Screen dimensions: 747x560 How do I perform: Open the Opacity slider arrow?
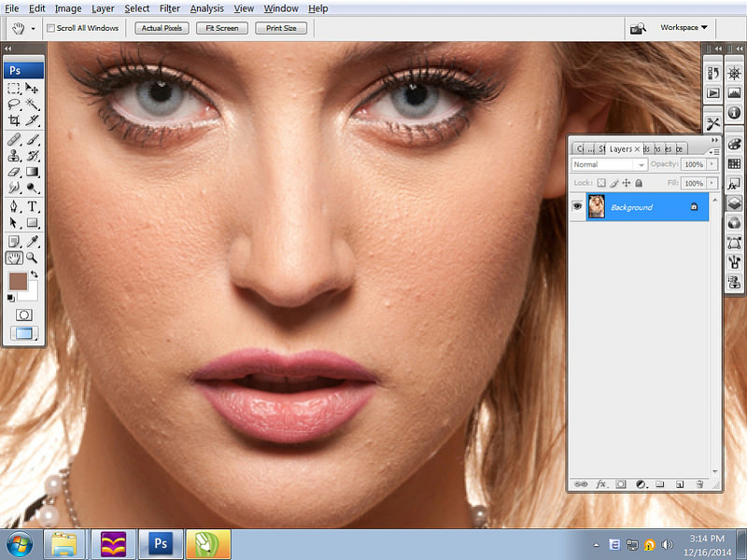(x=712, y=164)
